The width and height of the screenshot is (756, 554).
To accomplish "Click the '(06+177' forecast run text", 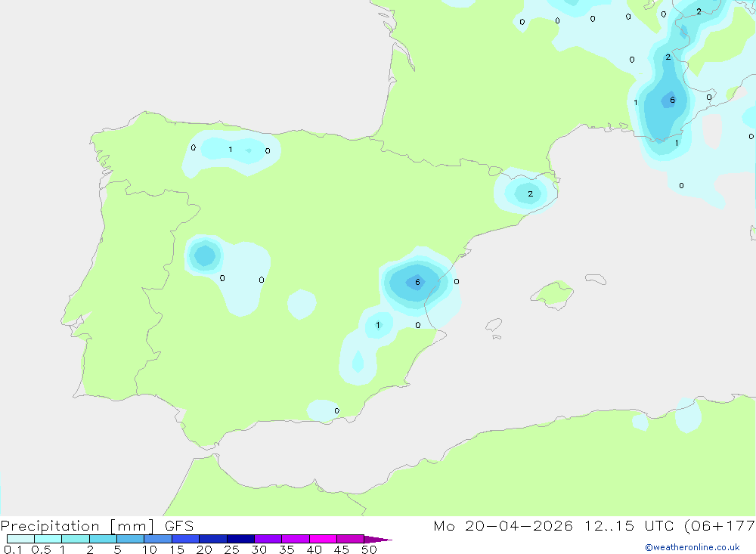I will (x=720, y=526).
